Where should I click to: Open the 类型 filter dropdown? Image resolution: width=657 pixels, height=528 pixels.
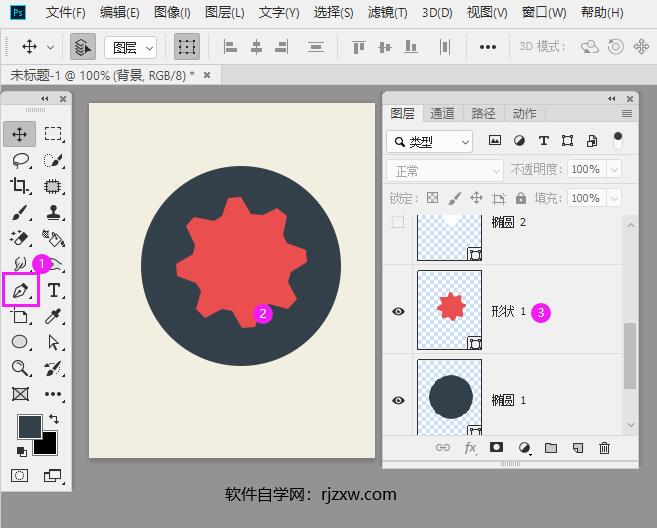click(x=429, y=142)
